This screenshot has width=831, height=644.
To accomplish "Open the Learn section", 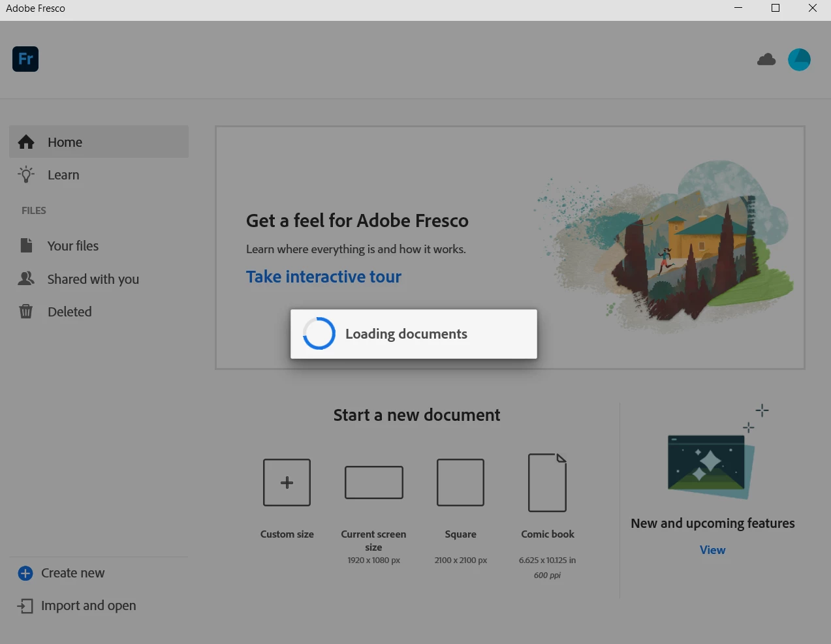I will [99, 175].
